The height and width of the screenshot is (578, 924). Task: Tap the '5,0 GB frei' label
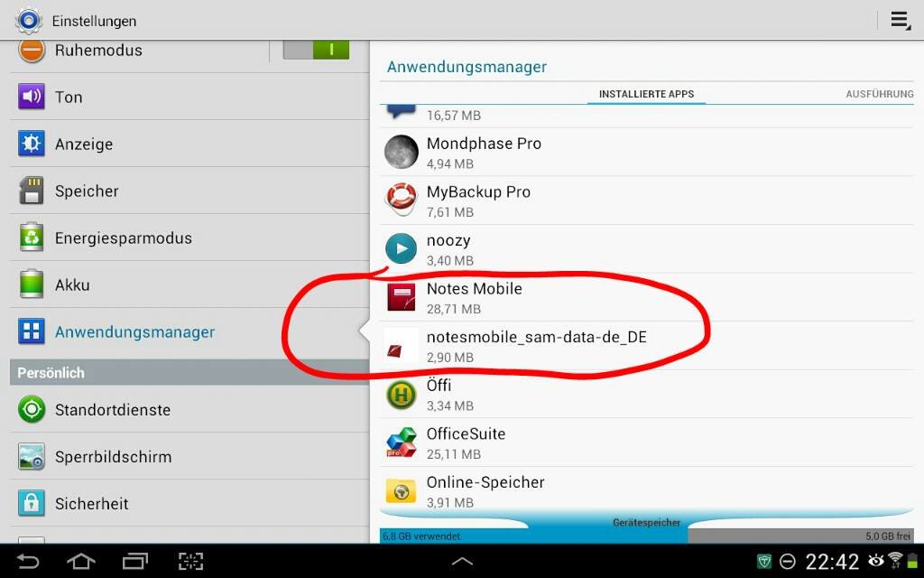[x=888, y=536]
